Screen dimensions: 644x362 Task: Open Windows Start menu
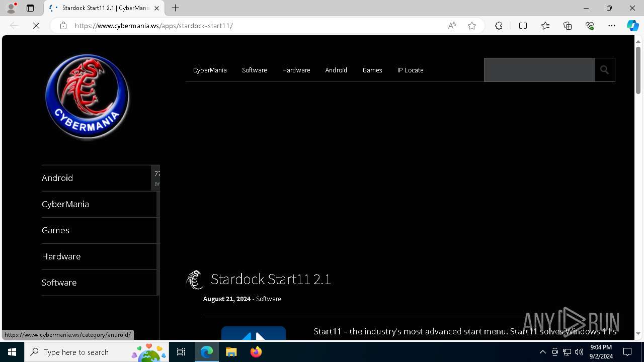(x=12, y=352)
